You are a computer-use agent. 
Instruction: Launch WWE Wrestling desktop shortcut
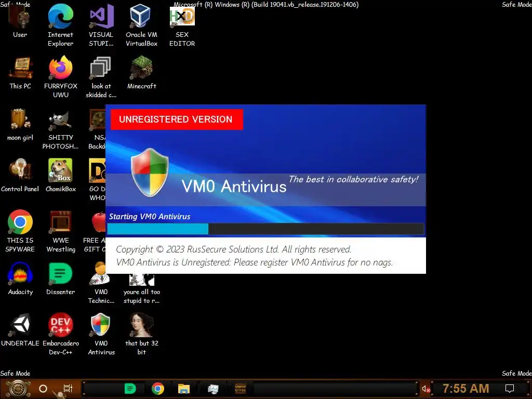60,232
